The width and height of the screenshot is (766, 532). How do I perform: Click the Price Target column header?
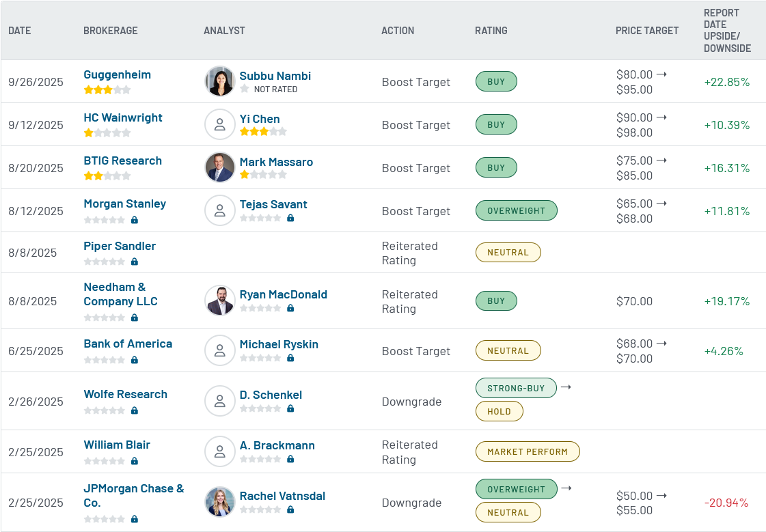pyautogui.click(x=647, y=30)
